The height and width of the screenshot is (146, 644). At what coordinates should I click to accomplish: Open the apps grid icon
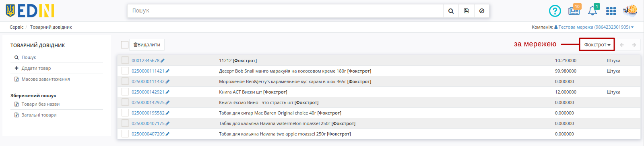click(611, 11)
